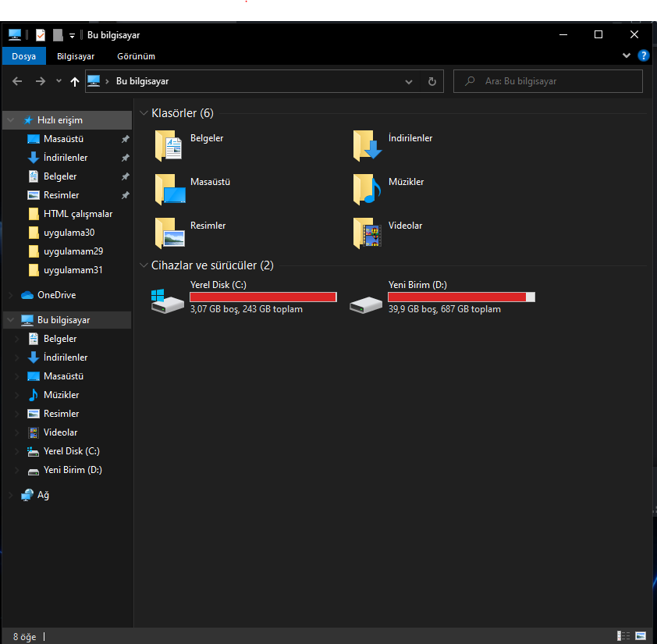Select the Yerel Disk (C:) drive icon
Screen dimensions: 657x644
[167, 301]
